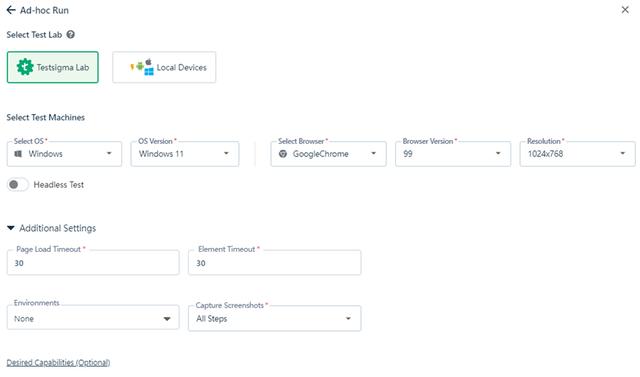Open the Select OS dropdown
Screen dimensions: 640x377
point(64,154)
